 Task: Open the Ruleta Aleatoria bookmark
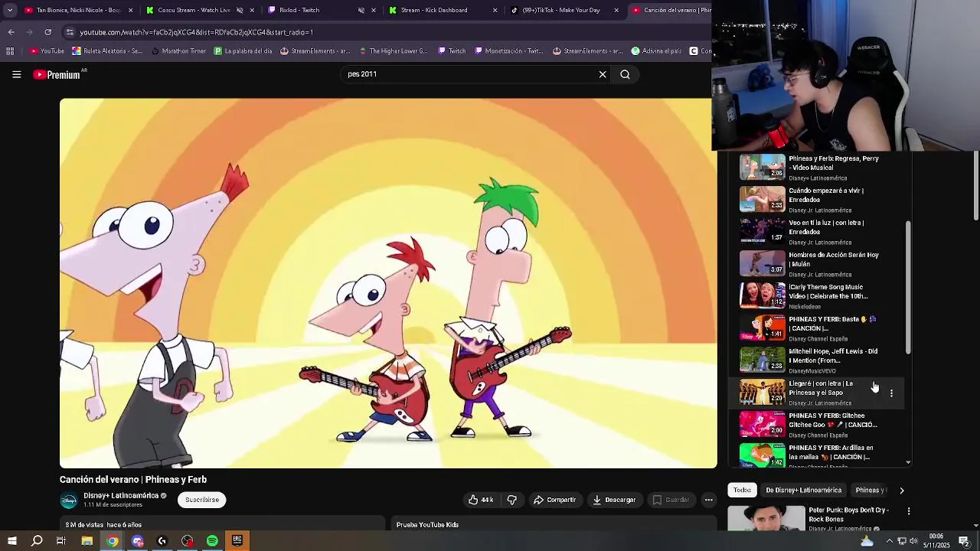[107, 51]
